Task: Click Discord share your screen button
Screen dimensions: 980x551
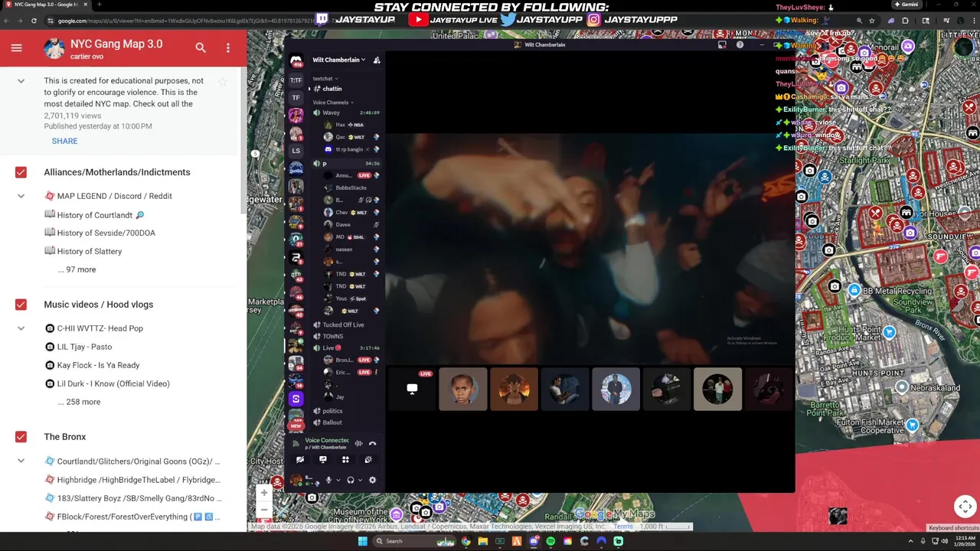Action: pos(323,460)
